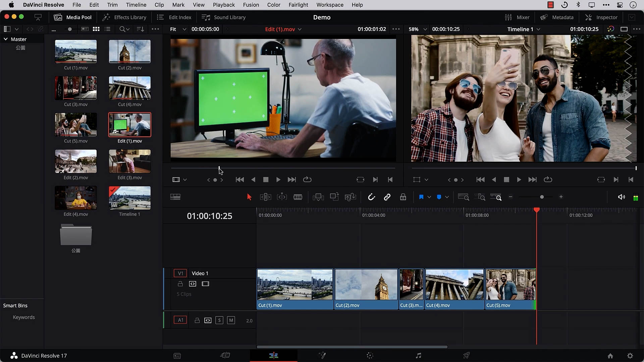Go to the Fairlight audio page
Viewport: 644px width, 362px height.
[418, 356]
